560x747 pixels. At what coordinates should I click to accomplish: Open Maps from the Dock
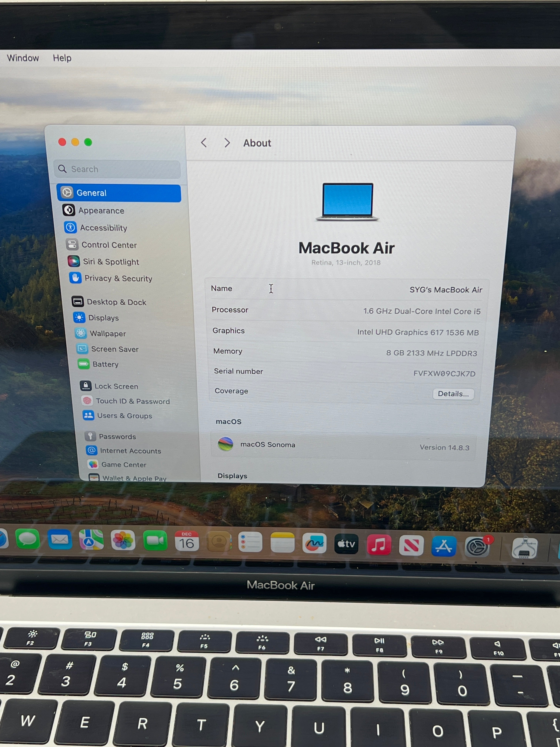point(91,540)
